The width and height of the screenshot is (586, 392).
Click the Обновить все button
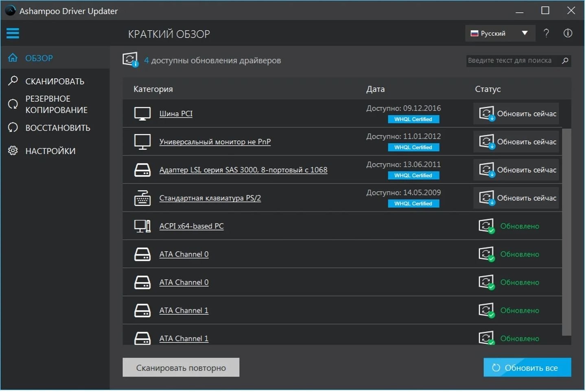(528, 368)
